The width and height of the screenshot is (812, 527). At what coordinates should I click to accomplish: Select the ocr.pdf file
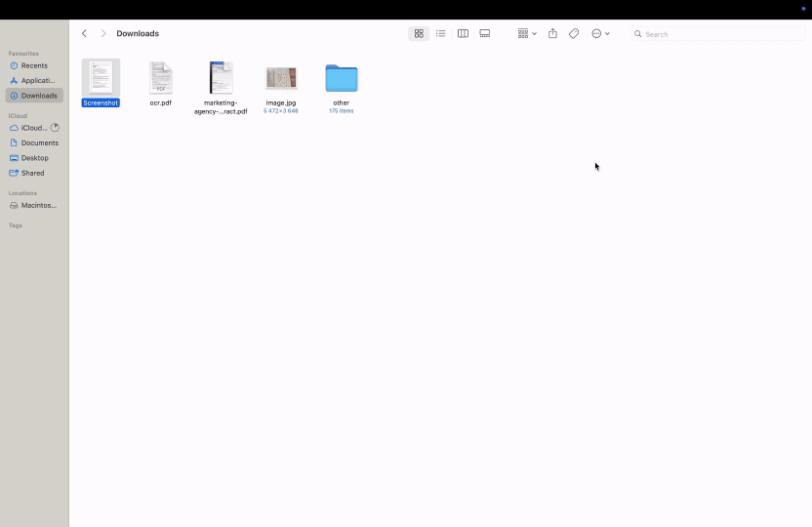pos(161,79)
